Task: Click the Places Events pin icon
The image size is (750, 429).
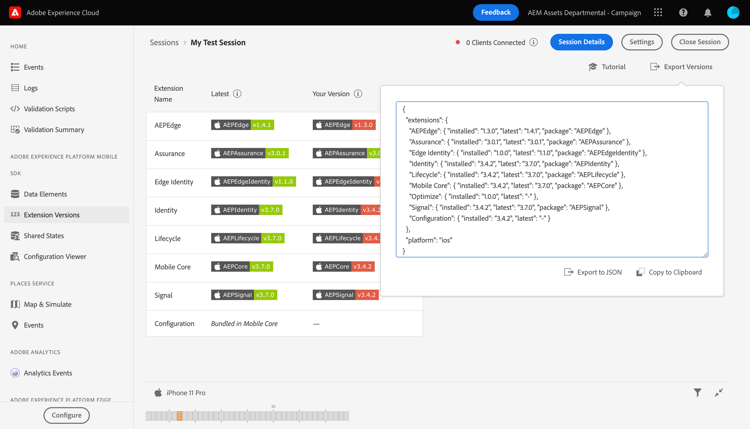Action: tap(15, 325)
